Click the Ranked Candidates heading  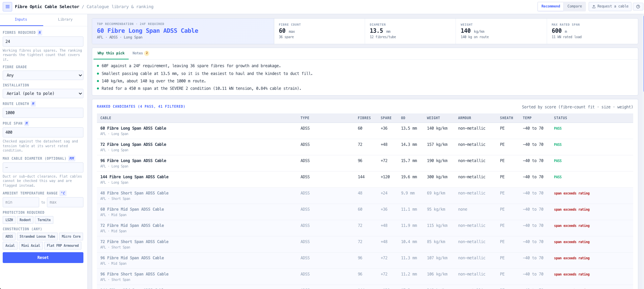coord(141,107)
